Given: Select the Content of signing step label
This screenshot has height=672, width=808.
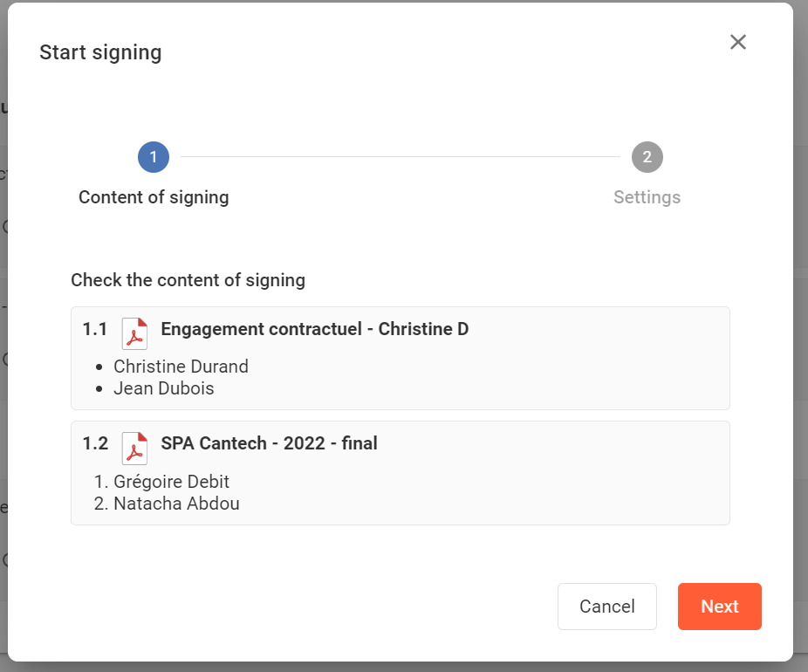Looking at the screenshot, I should 154,197.
